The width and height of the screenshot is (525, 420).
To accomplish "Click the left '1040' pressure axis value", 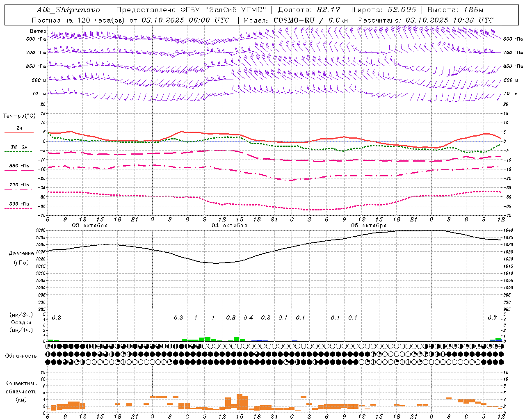I will pyautogui.click(x=41, y=231).
